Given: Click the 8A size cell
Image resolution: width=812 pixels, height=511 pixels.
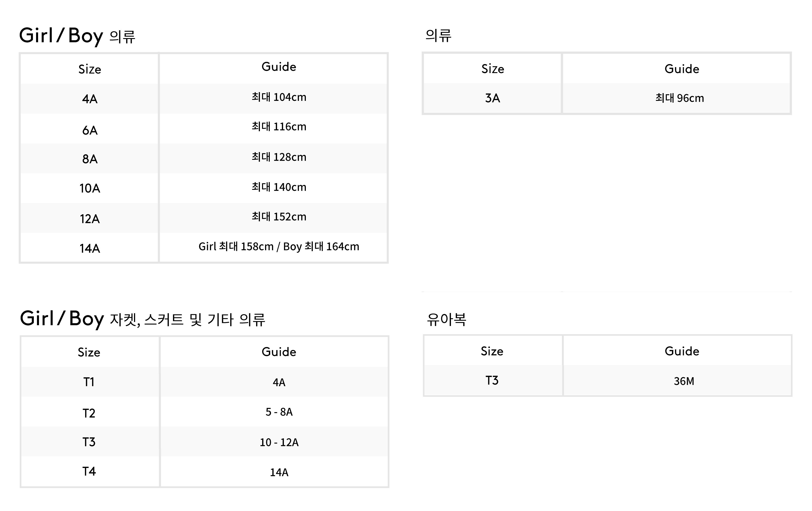Looking at the screenshot, I should pyautogui.click(x=90, y=159).
